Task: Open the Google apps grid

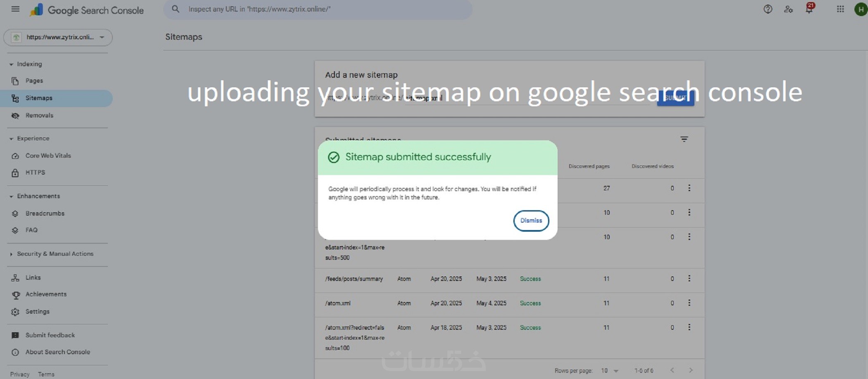Action: (840, 9)
